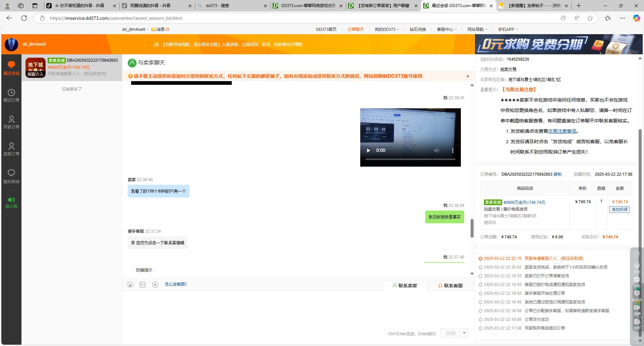Play the video in the chat message
This screenshot has width=644, height=346.
point(369,151)
